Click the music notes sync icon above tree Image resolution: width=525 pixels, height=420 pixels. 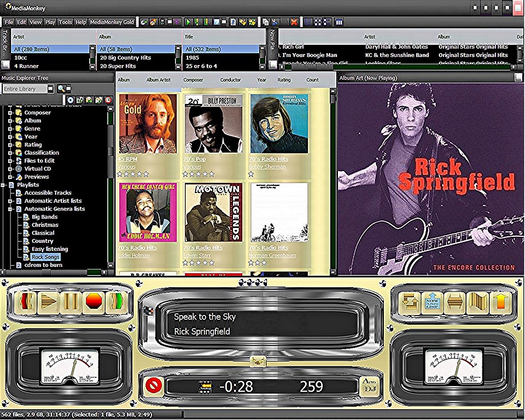tap(80, 100)
